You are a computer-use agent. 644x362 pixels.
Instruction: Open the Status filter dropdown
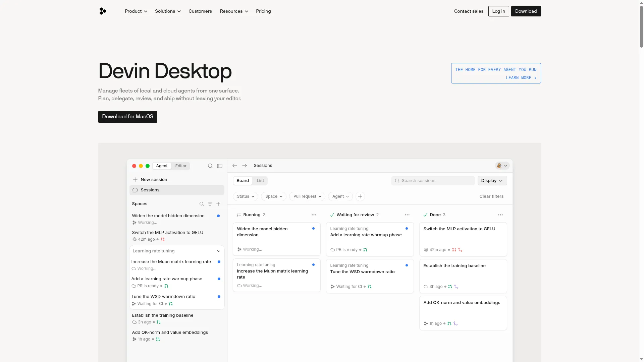pyautogui.click(x=246, y=196)
